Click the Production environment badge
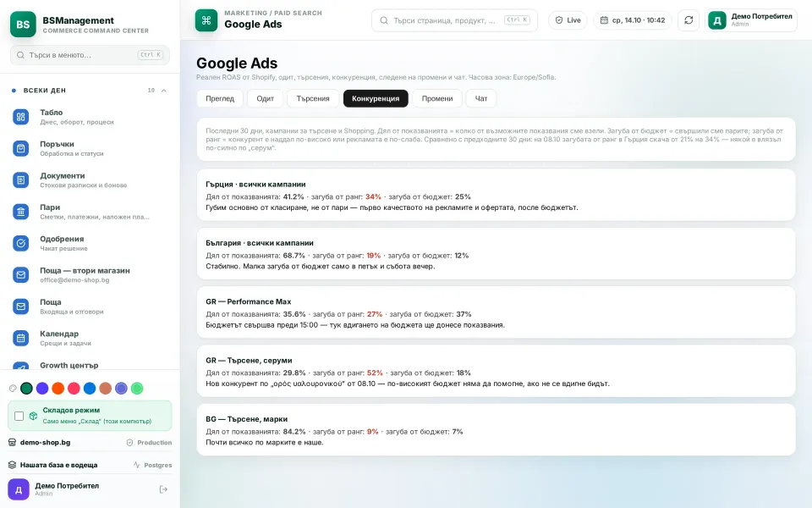 [x=149, y=443]
